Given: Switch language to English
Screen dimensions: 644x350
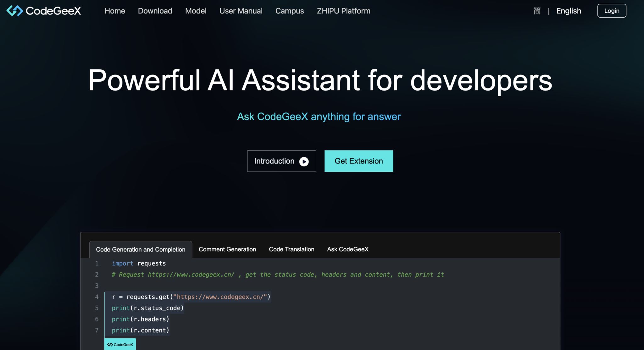Looking at the screenshot, I should coord(569,11).
